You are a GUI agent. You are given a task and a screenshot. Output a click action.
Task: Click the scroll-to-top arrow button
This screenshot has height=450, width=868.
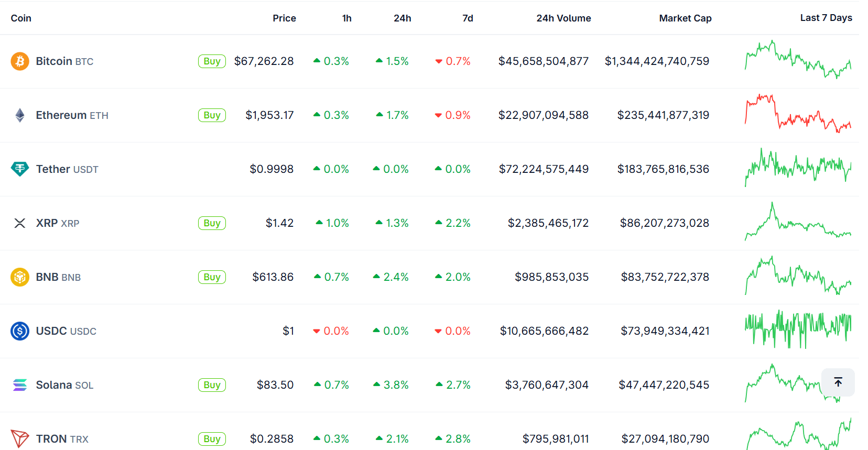pos(838,382)
